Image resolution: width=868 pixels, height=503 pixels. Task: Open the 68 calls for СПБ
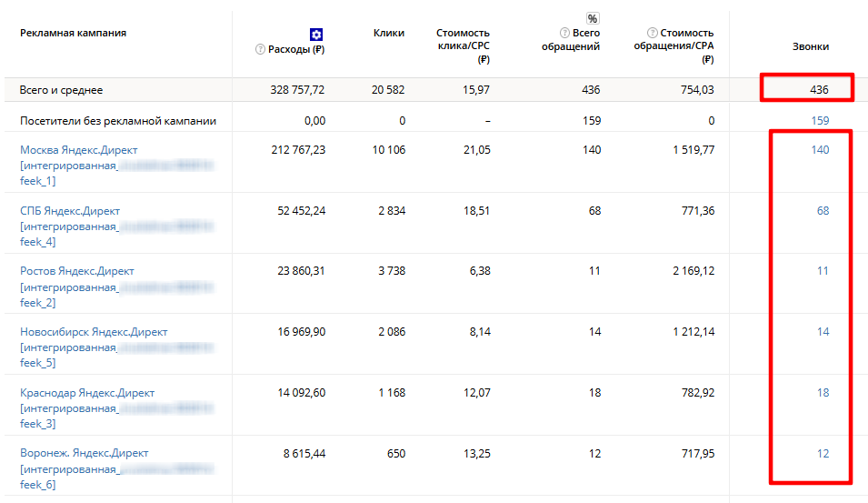coord(823,211)
